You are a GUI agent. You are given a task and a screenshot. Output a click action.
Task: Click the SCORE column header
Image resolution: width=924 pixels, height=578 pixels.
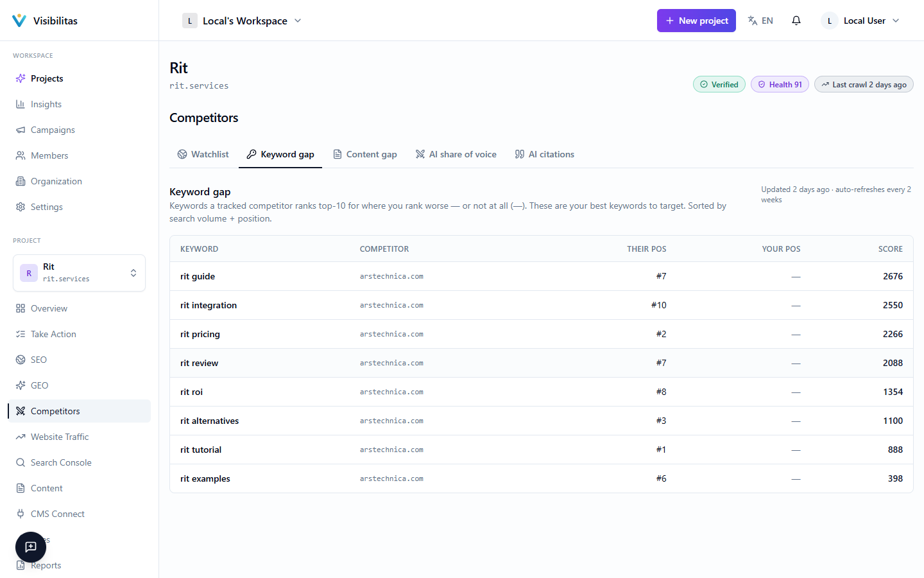[891, 249]
